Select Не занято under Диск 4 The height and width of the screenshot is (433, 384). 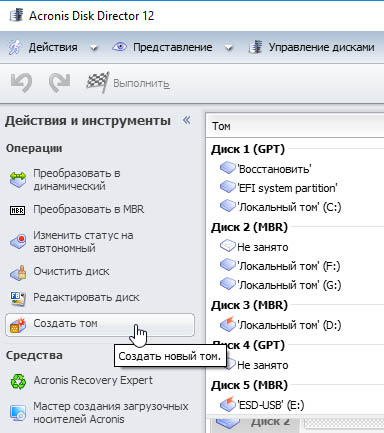(263, 365)
